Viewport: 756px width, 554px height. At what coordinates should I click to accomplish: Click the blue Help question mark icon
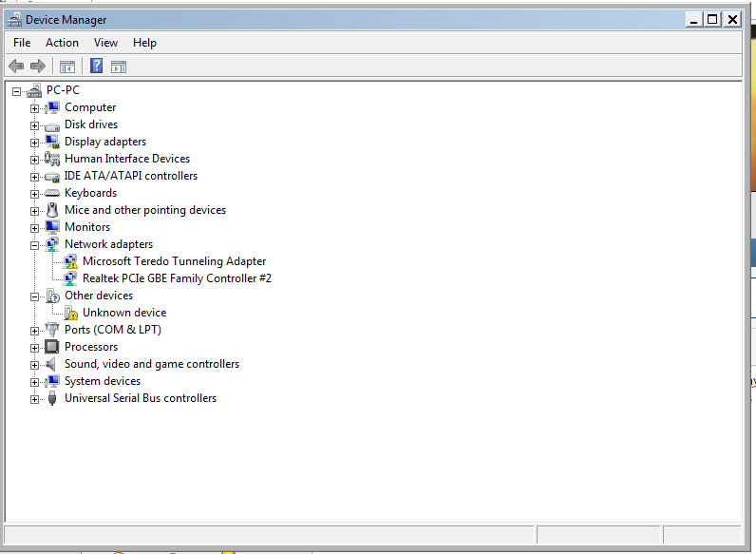pyautogui.click(x=97, y=66)
